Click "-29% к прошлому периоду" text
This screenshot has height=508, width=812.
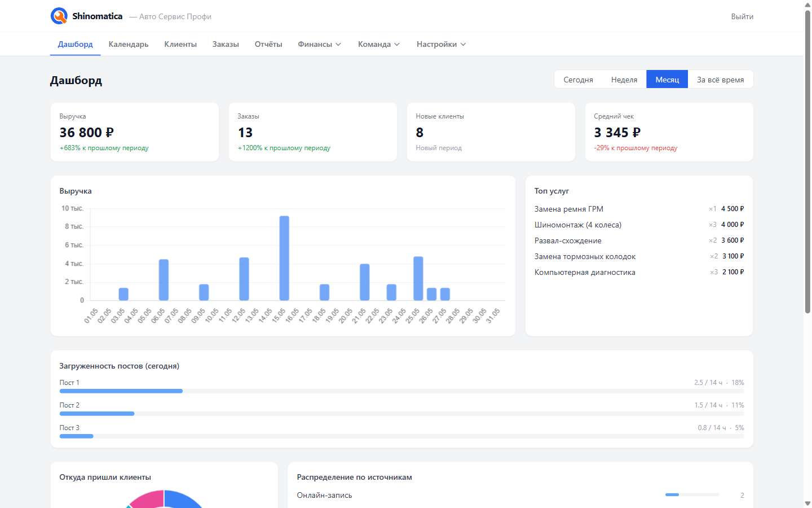click(x=636, y=148)
